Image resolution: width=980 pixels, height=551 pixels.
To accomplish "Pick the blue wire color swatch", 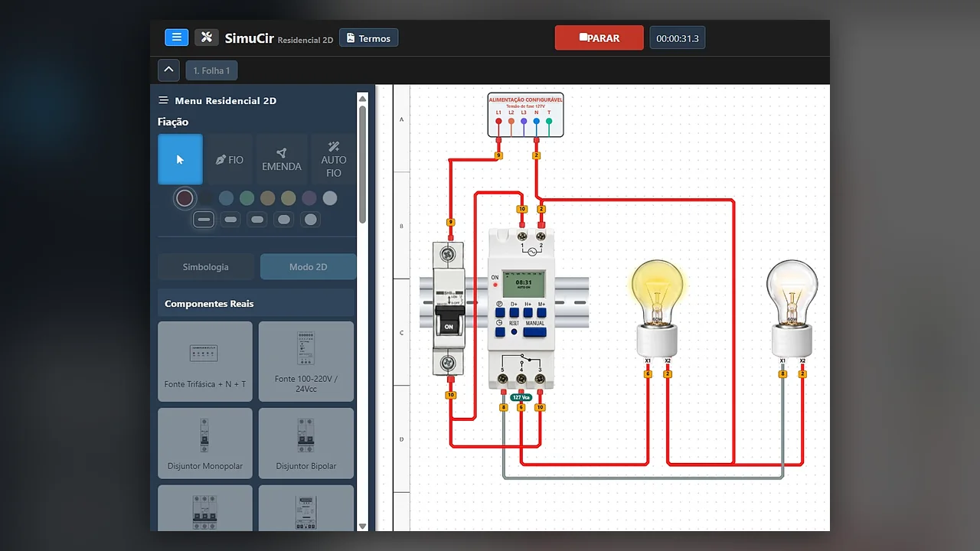I will [x=226, y=198].
